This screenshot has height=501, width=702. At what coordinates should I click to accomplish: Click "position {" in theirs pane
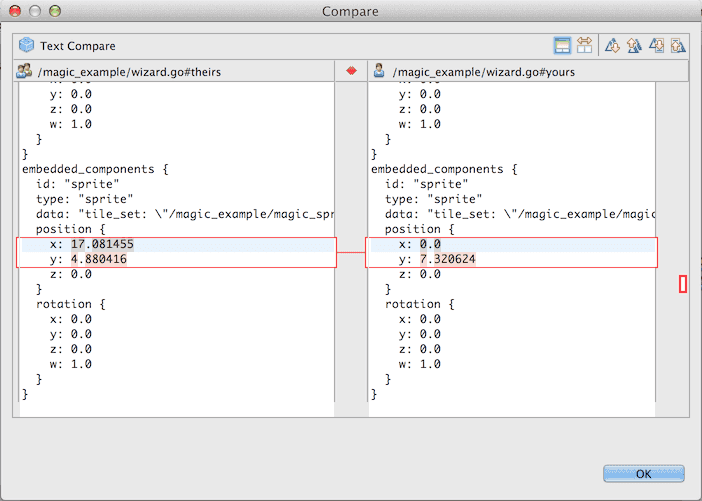point(70,229)
